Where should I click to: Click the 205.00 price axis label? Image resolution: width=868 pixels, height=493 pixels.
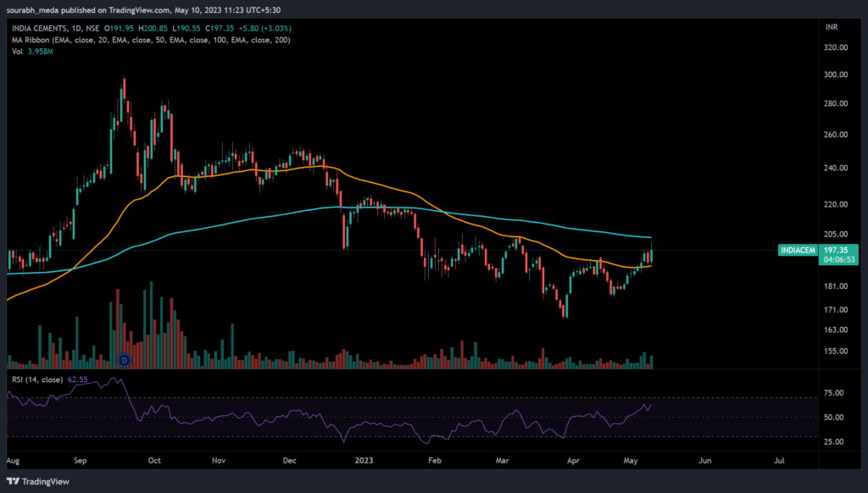point(835,235)
